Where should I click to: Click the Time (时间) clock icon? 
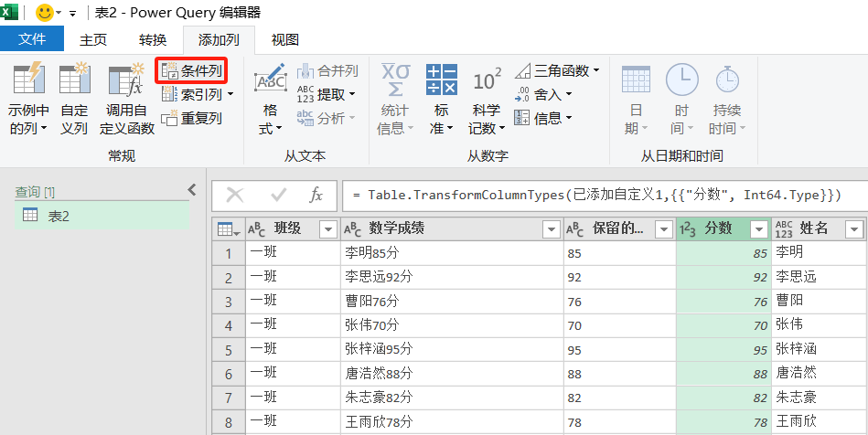coord(681,80)
